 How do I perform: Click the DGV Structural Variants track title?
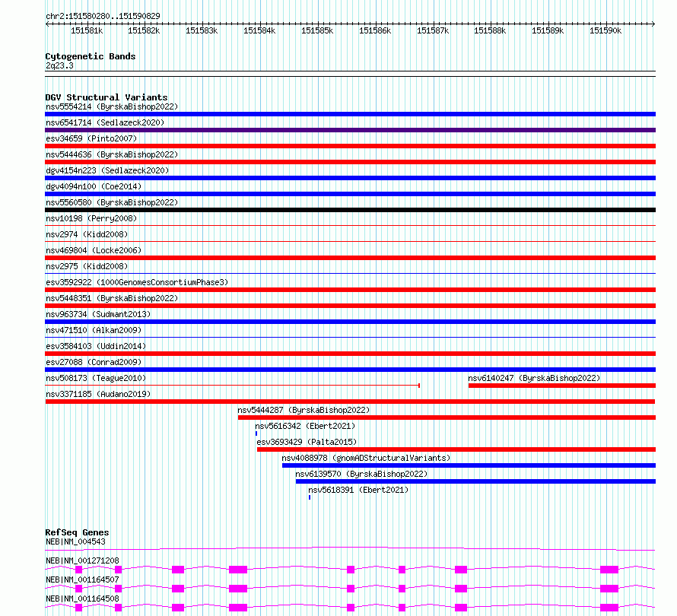[x=106, y=97]
